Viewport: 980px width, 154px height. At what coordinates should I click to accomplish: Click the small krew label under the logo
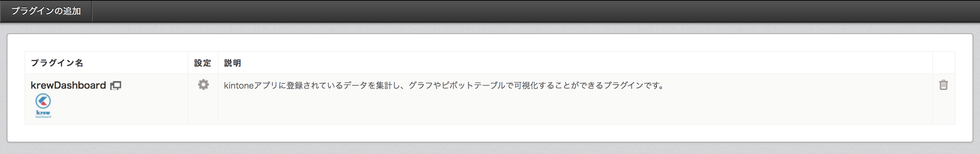click(x=43, y=113)
